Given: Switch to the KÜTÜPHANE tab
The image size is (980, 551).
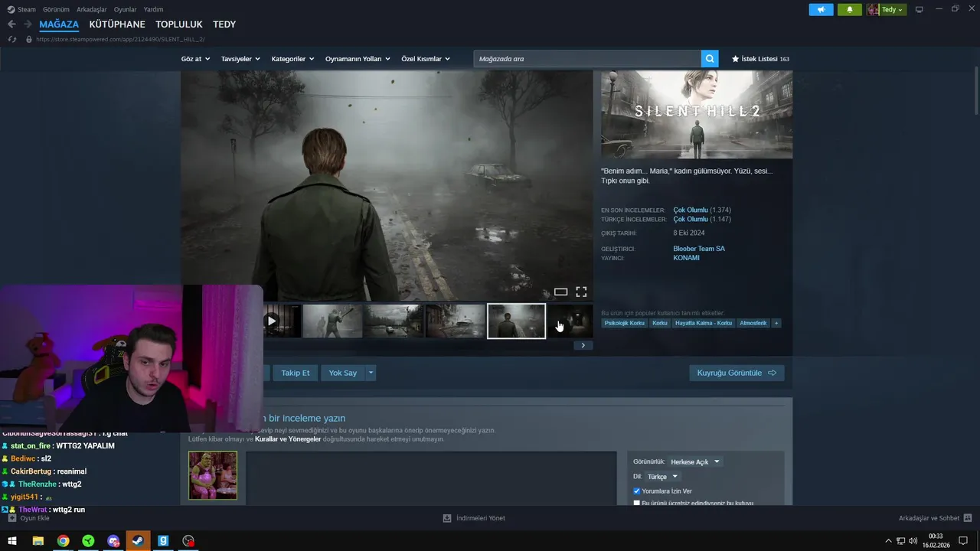Looking at the screenshot, I should [117, 24].
